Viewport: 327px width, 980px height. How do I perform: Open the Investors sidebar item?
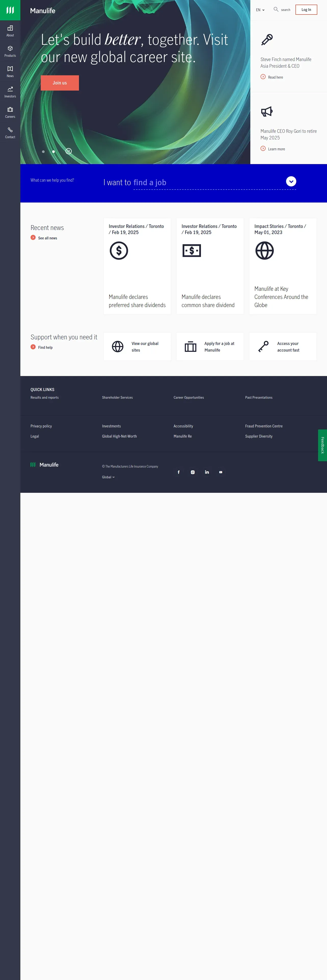(x=10, y=92)
